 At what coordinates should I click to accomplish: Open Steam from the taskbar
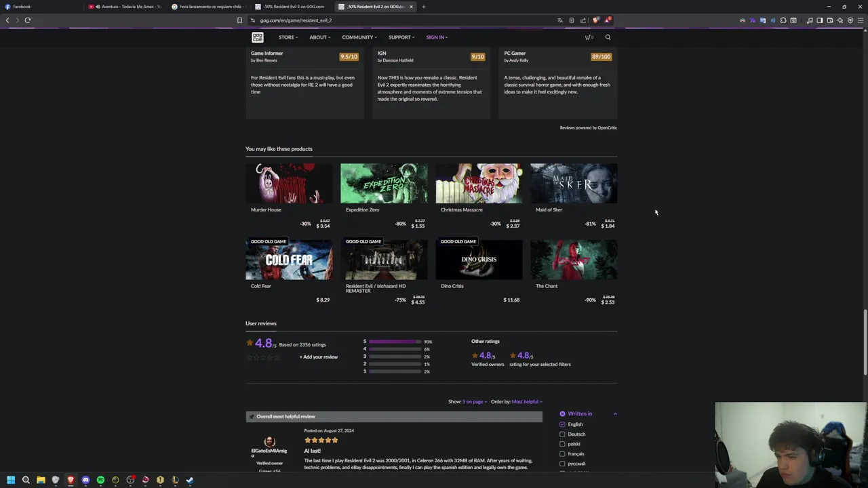click(x=190, y=480)
